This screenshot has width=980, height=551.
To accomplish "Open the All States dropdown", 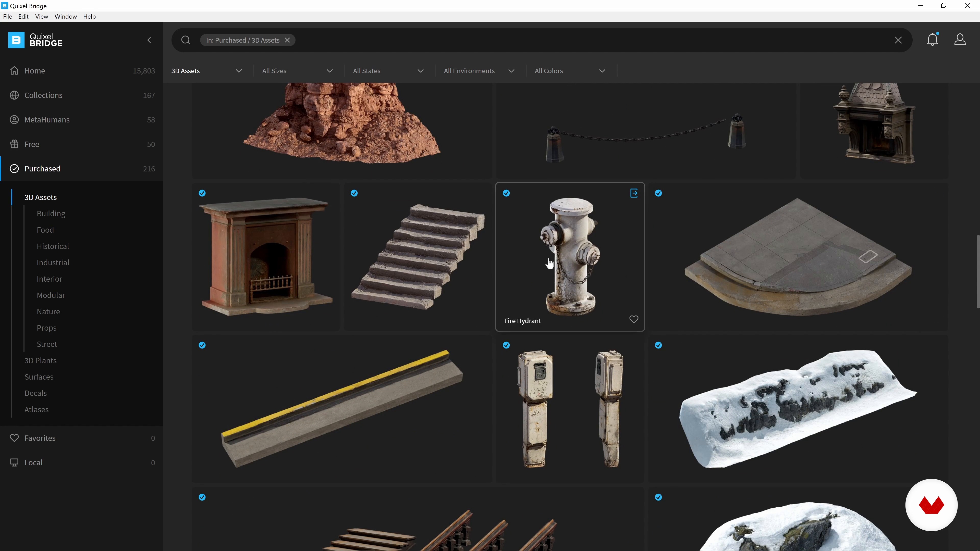I will [x=388, y=71].
